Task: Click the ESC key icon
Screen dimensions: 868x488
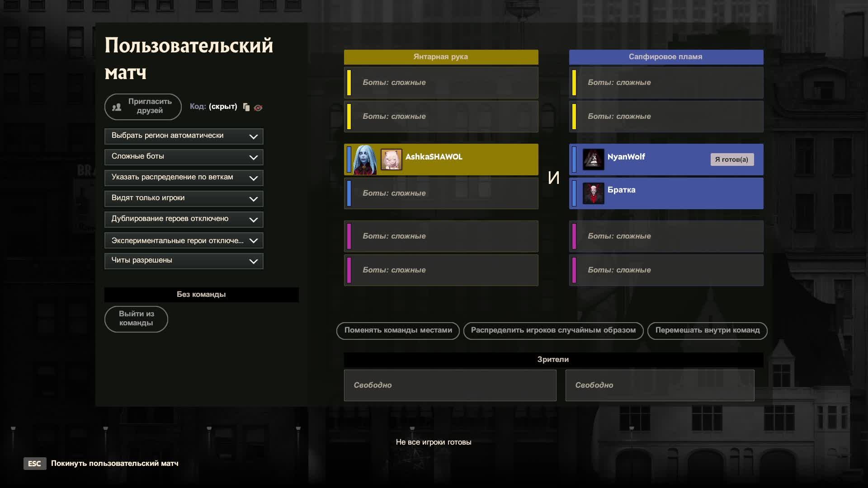Action: click(34, 464)
